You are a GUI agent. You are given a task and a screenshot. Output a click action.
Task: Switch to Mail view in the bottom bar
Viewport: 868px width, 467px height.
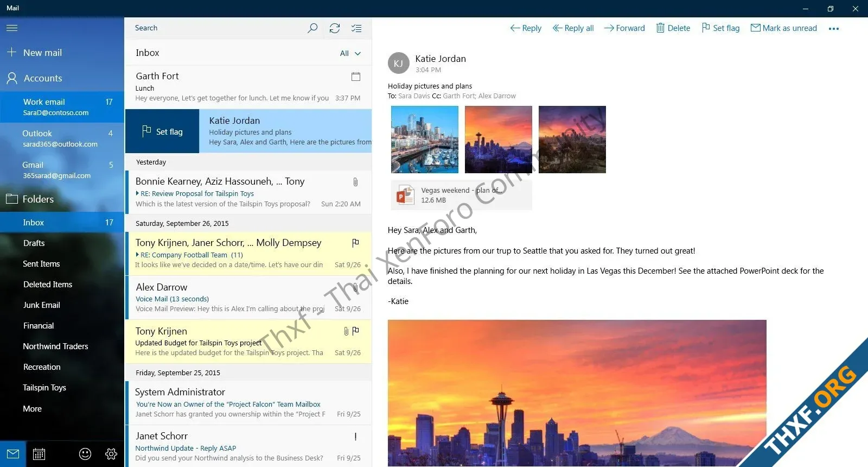[13, 454]
